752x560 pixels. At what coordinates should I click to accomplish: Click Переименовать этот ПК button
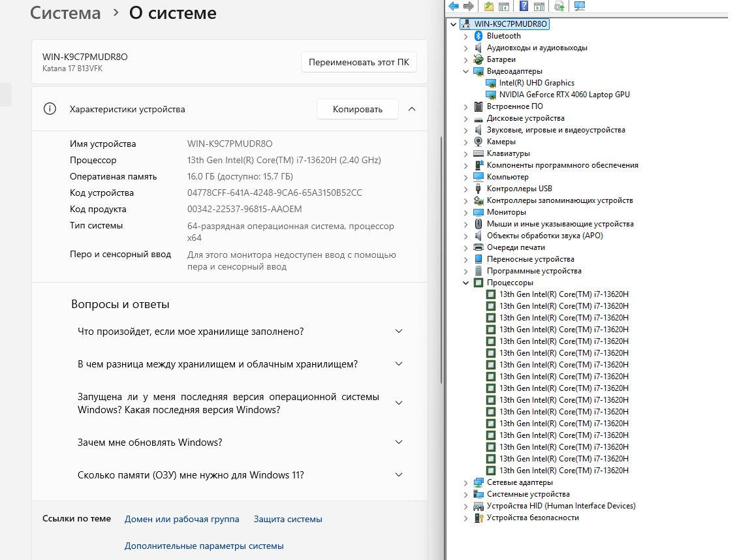[358, 62]
